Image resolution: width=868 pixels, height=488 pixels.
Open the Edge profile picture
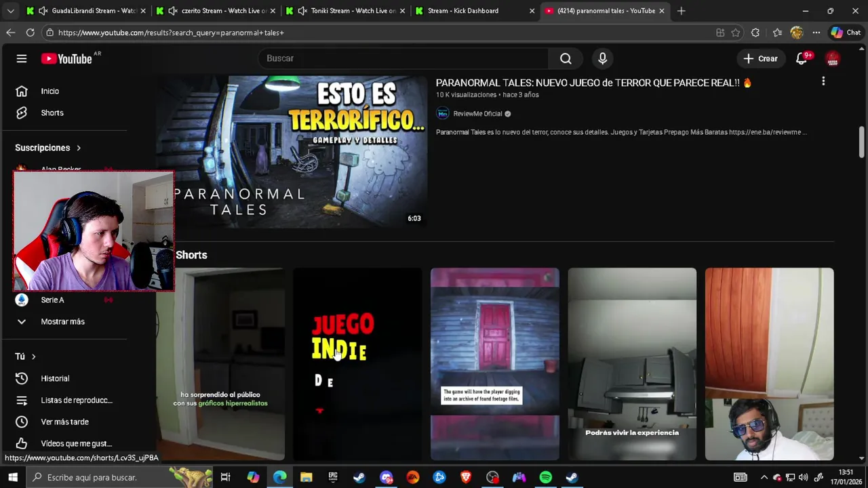(x=797, y=33)
